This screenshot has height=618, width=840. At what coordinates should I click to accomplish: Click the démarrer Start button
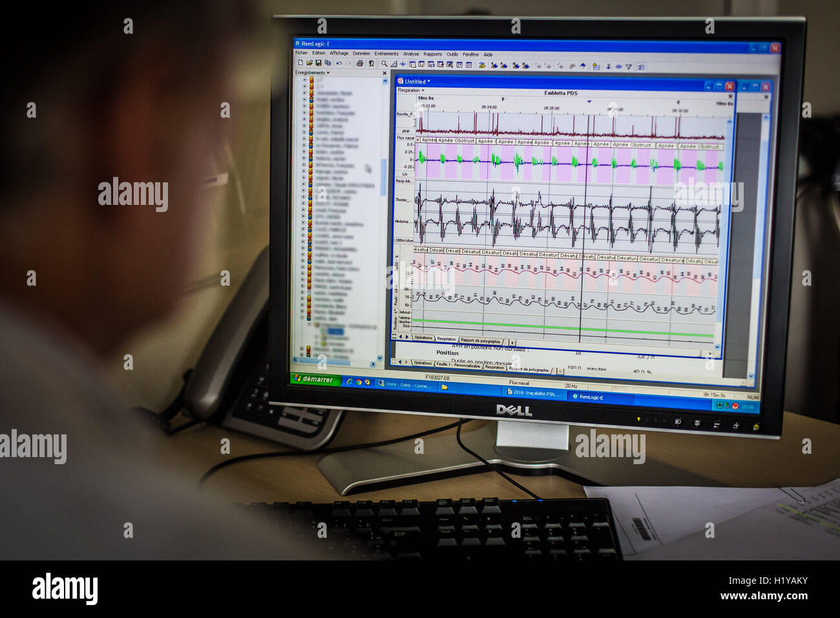click(x=313, y=379)
